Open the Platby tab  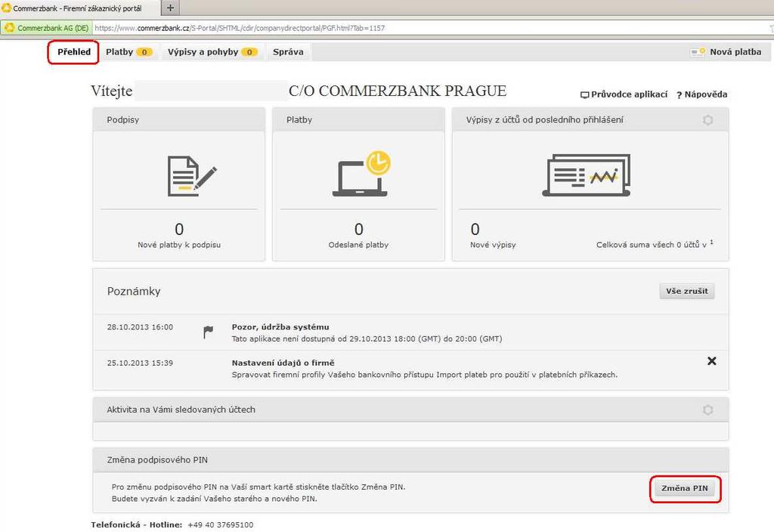pos(128,52)
